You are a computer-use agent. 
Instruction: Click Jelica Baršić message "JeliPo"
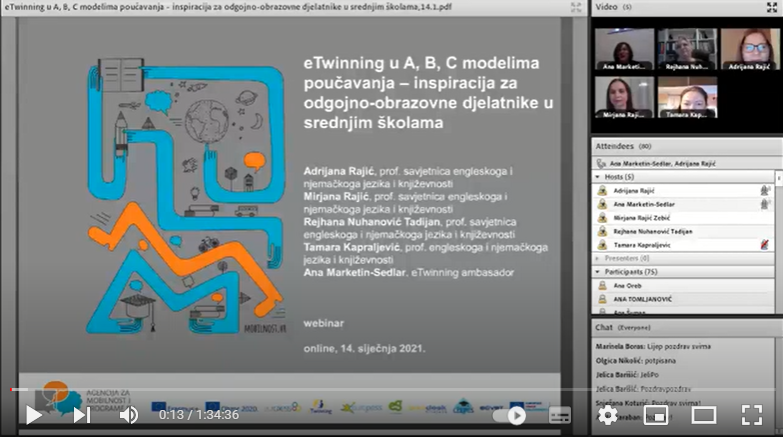pyautogui.click(x=627, y=375)
